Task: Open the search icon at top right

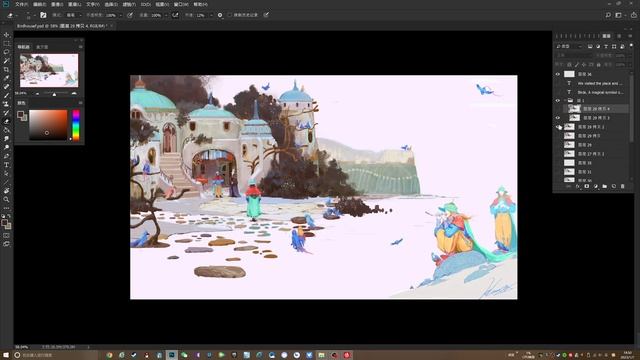Action: pyautogui.click(x=608, y=15)
